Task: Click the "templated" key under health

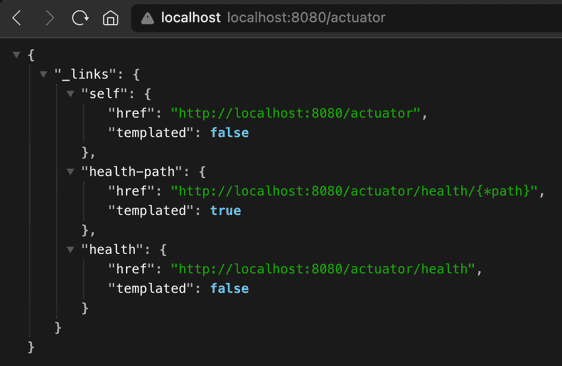Action: (151, 289)
